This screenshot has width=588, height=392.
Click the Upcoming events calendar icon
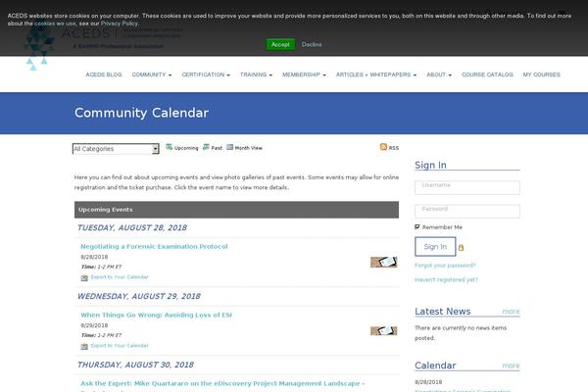point(170,147)
